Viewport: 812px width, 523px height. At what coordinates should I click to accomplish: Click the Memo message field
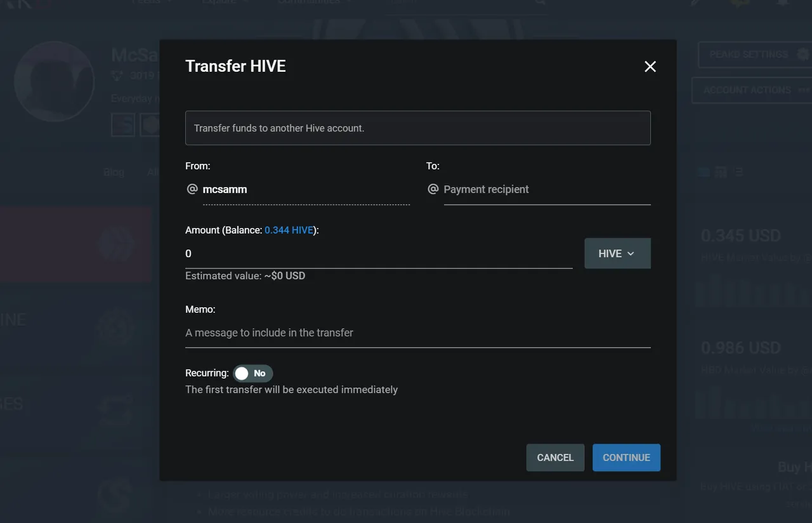click(417, 333)
